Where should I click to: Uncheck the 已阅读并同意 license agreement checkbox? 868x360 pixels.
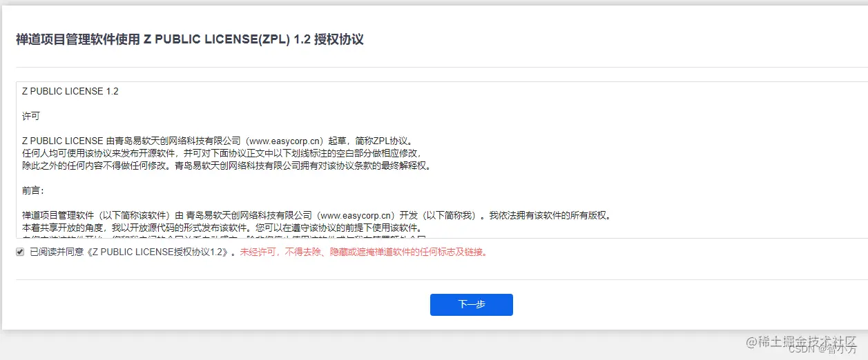(20, 252)
